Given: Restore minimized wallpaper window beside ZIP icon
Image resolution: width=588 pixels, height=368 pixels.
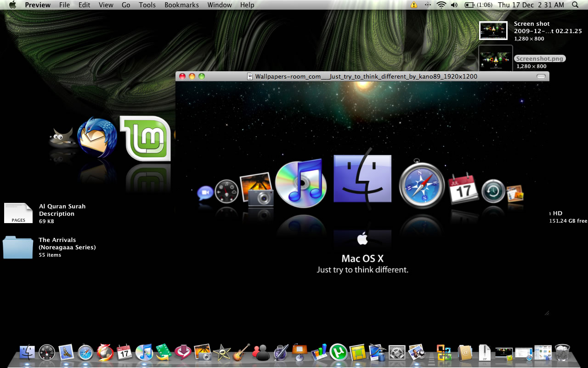Looking at the screenshot, I should [x=504, y=353].
